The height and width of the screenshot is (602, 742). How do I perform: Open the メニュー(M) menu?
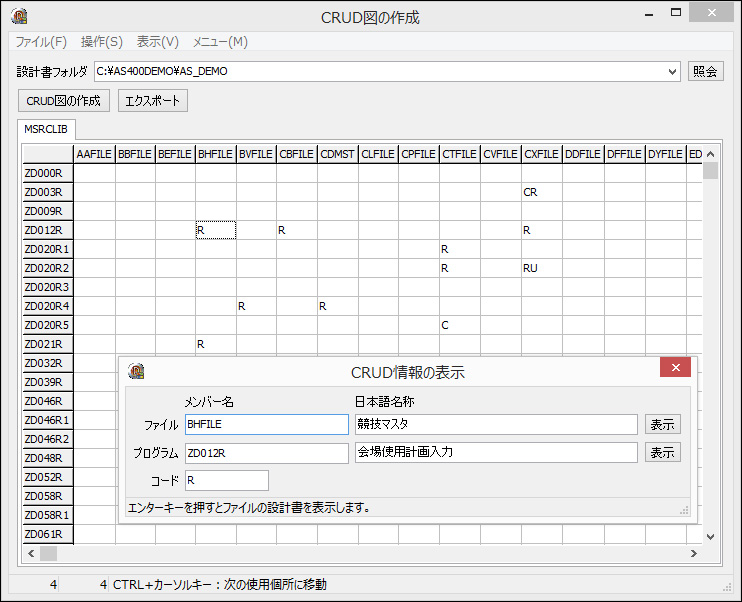(220, 42)
